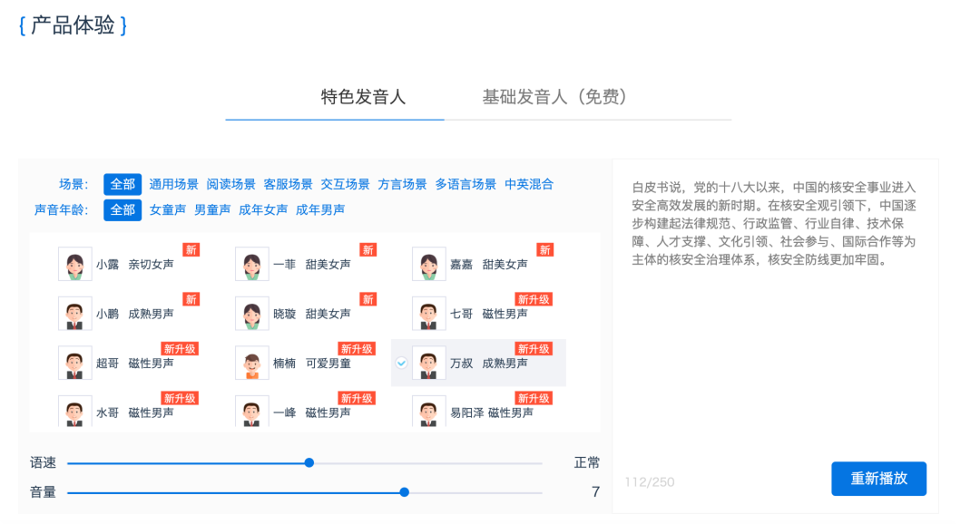This screenshot has width=980, height=524.
Task: Pick the 楠楠 cute boy avatar
Action: click(x=252, y=363)
